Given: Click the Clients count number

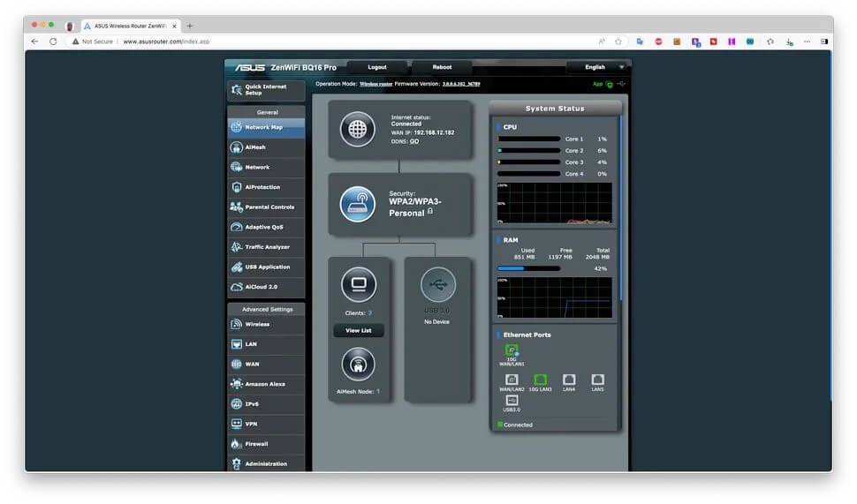Looking at the screenshot, I should [370, 313].
